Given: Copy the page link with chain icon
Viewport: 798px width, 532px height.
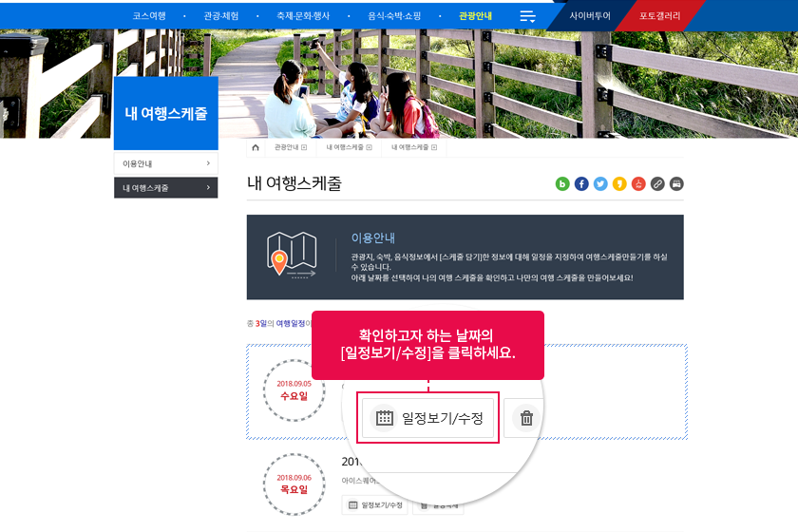Looking at the screenshot, I should pos(657,184).
